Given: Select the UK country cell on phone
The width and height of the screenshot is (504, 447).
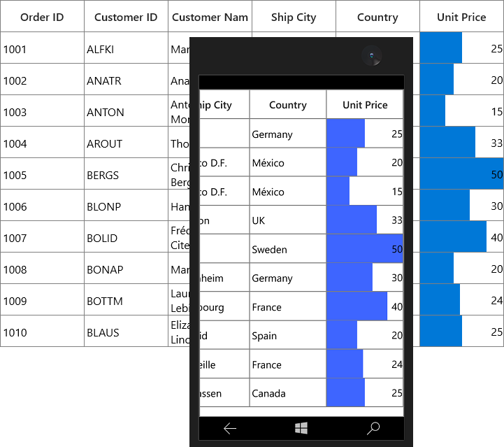Looking at the screenshot, I should pos(288,220).
